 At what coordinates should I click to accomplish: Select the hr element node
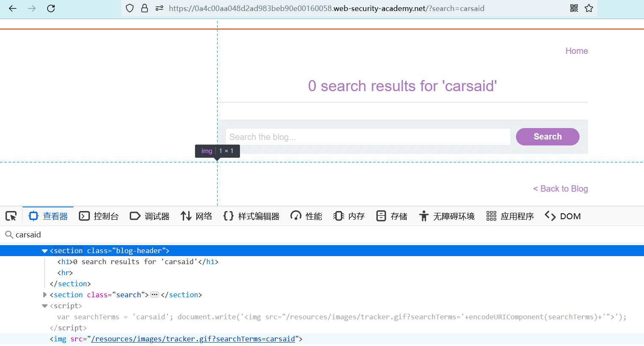65,273
